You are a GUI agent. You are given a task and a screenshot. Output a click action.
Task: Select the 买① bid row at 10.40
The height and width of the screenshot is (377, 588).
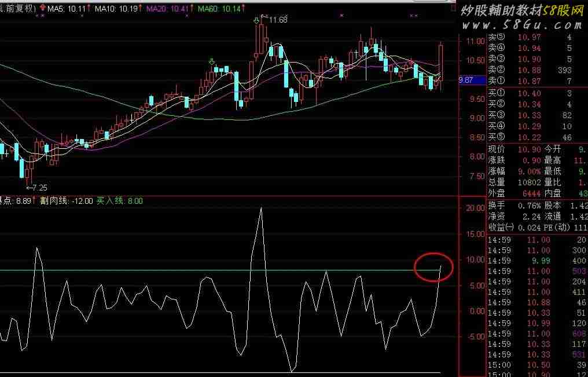[x=530, y=93]
